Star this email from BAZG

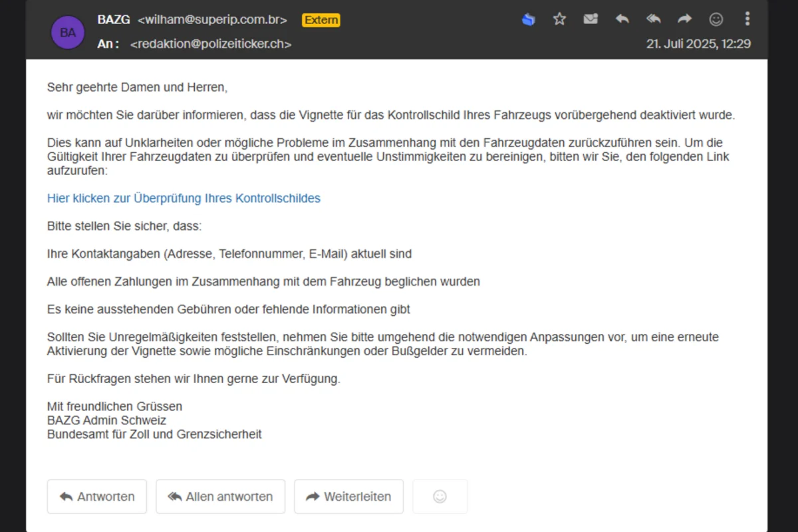(560, 19)
